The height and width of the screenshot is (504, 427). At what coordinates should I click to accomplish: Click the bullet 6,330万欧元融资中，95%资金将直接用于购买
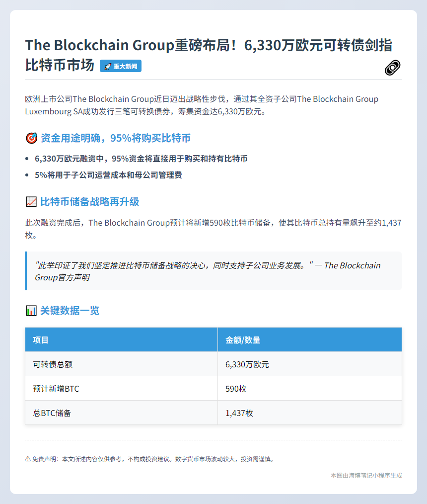click(x=142, y=159)
